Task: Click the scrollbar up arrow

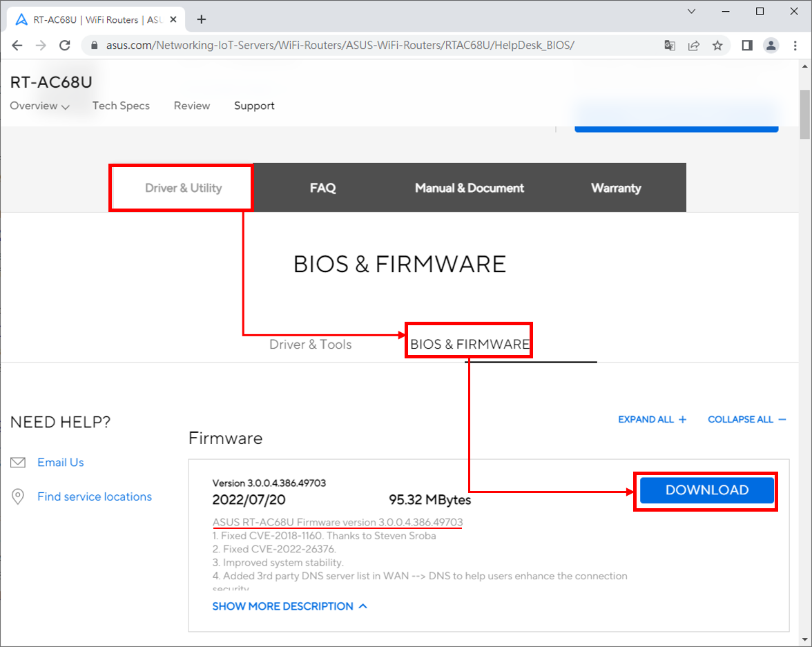Action: [x=805, y=66]
